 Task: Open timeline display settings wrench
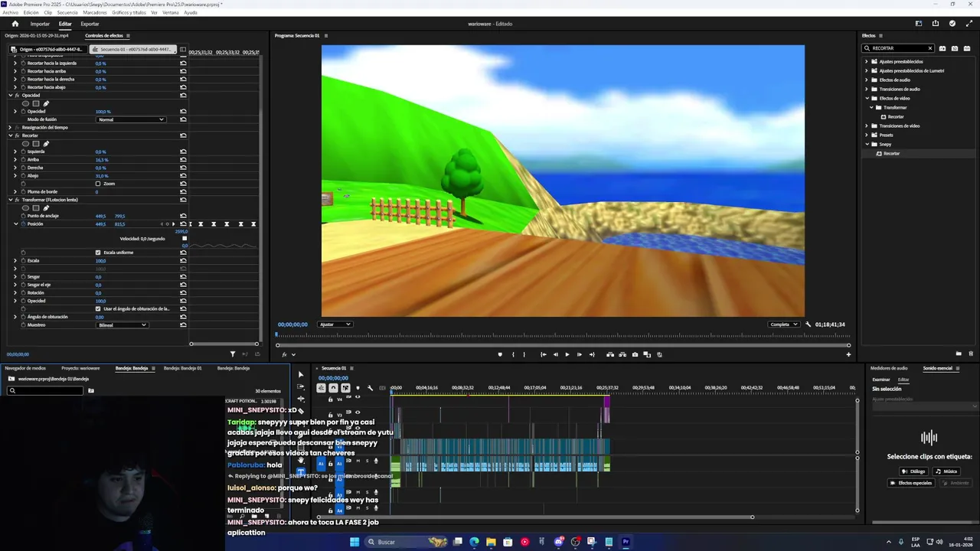(x=371, y=388)
